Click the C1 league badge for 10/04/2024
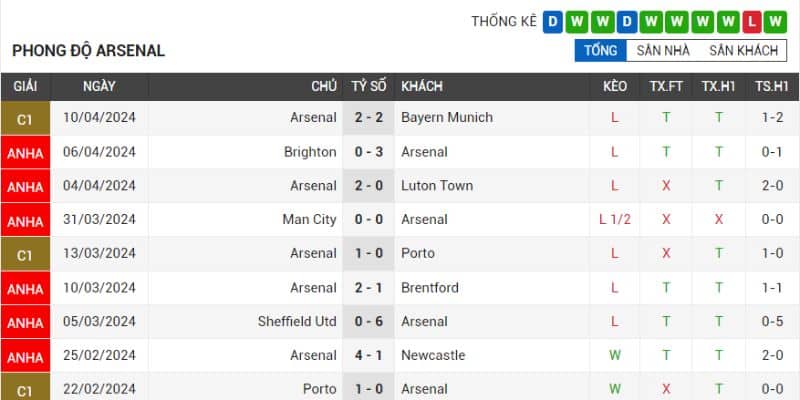 24,119
